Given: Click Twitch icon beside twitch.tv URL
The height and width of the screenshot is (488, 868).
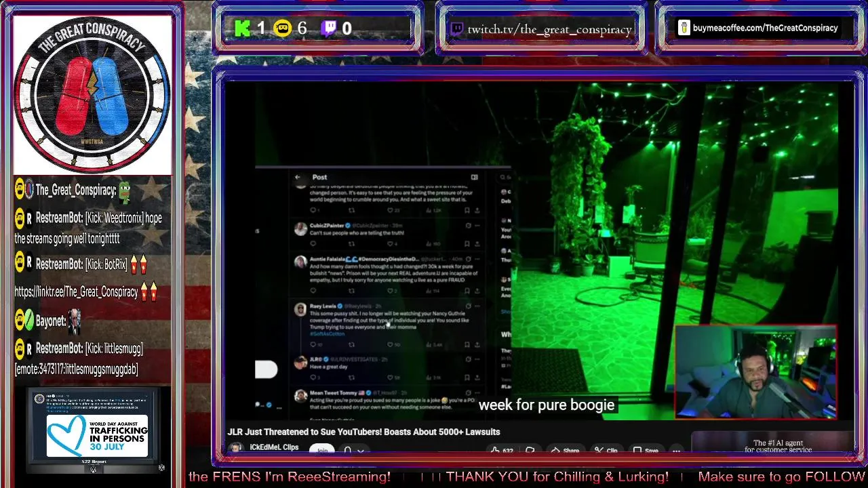Looking at the screenshot, I should [456, 29].
